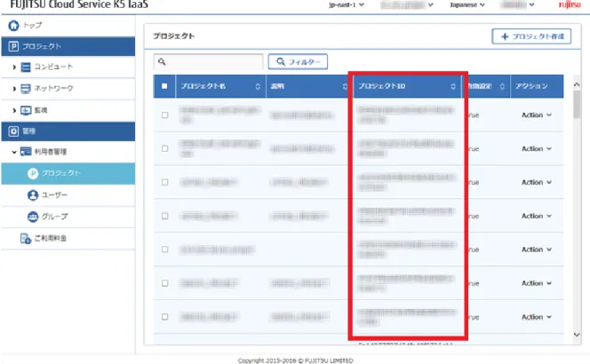The width and height of the screenshot is (590, 364).
Task: Open ご利用料金 menu item
Action: tap(68, 239)
